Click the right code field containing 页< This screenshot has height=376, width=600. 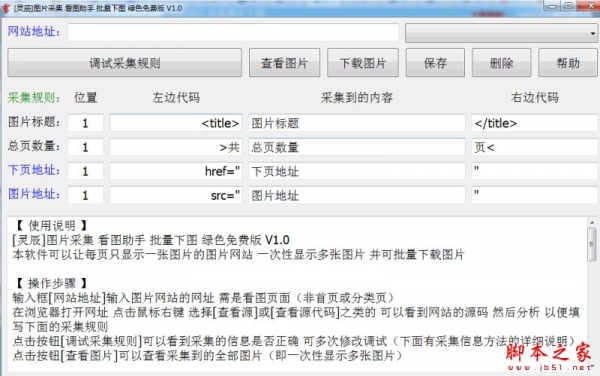coord(535,147)
